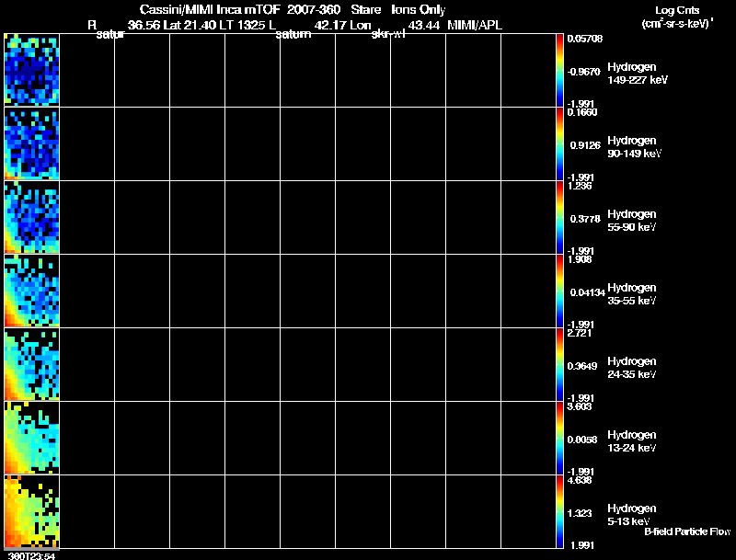Select the Hydrogen 5-13 keV heatmap image

point(32,511)
